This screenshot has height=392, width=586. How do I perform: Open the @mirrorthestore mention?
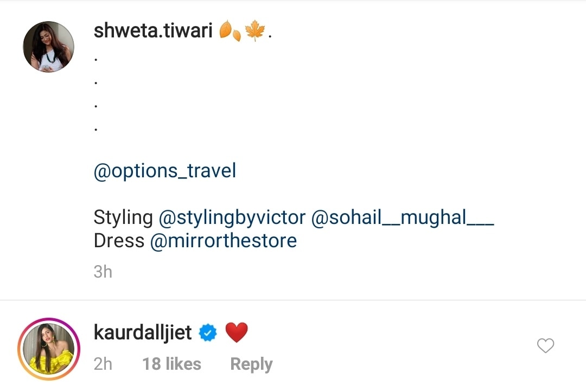tap(224, 241)
